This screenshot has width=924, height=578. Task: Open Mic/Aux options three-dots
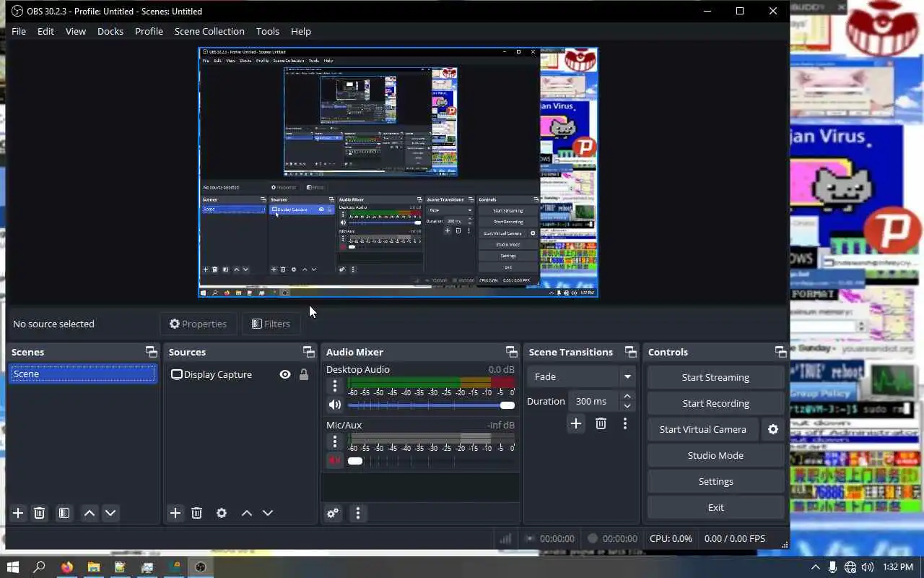pos(334,441)
